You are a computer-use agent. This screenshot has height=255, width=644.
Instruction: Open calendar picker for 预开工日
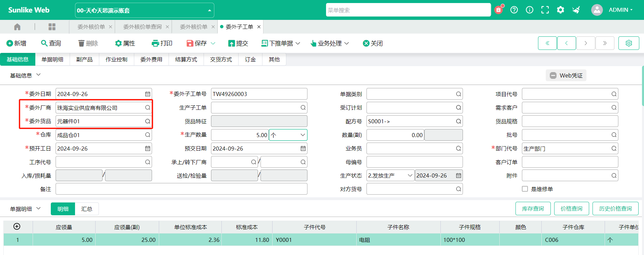tap(147, 149)
